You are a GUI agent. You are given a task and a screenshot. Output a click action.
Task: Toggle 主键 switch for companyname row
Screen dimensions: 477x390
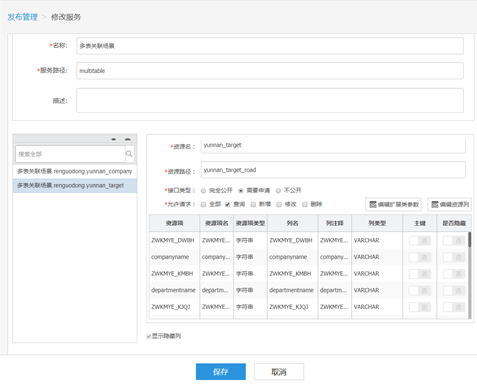[420, 257]
